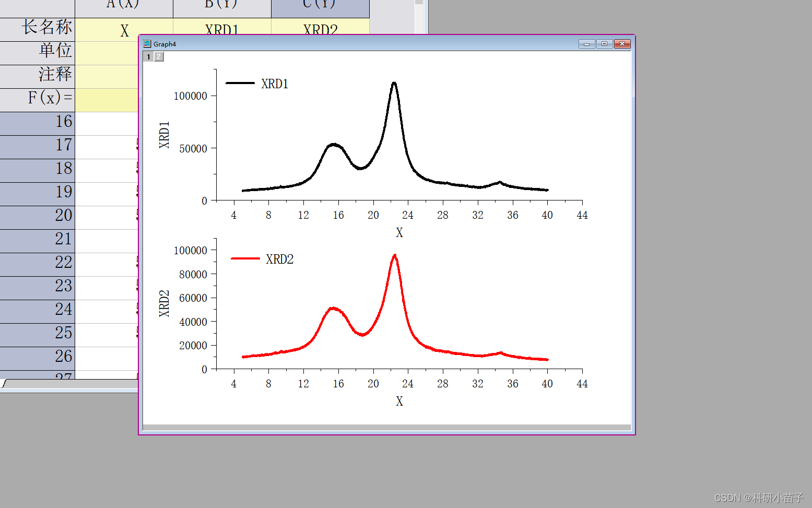Image resolution: width=812 pixels, height=508 pixels.
Task: Select worksheet row 17 header
Action: click(38, 147)
